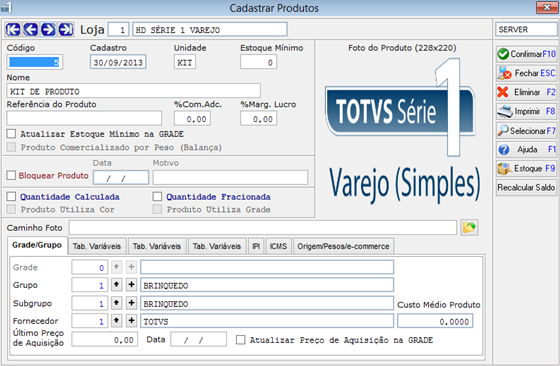Go to the first record navigation arrow
Viewport: 560px width, 366px height.
point(13,30)
